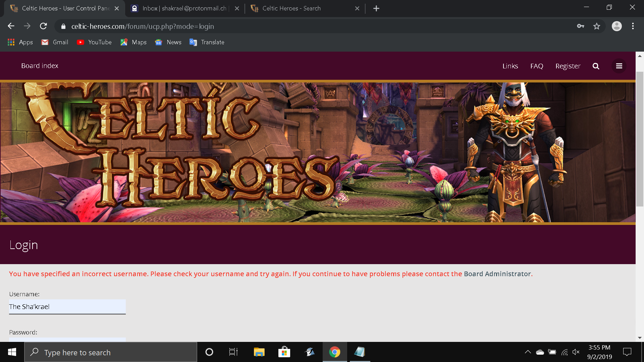
Task: Select the Celtic Heroes User Control Panel tab
Action: 64,8
